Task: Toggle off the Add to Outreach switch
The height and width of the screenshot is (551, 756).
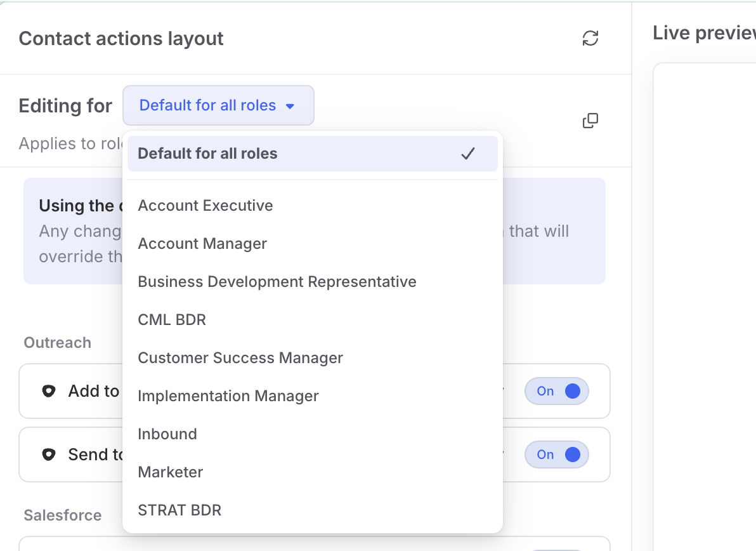Action: pyautogui.click(x=557, y=391)
